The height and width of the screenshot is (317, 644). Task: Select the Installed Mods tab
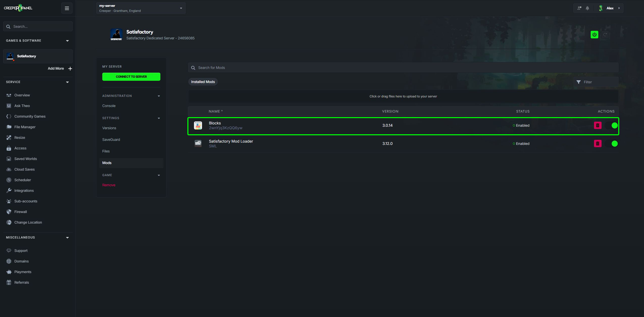tap(203, 82)
